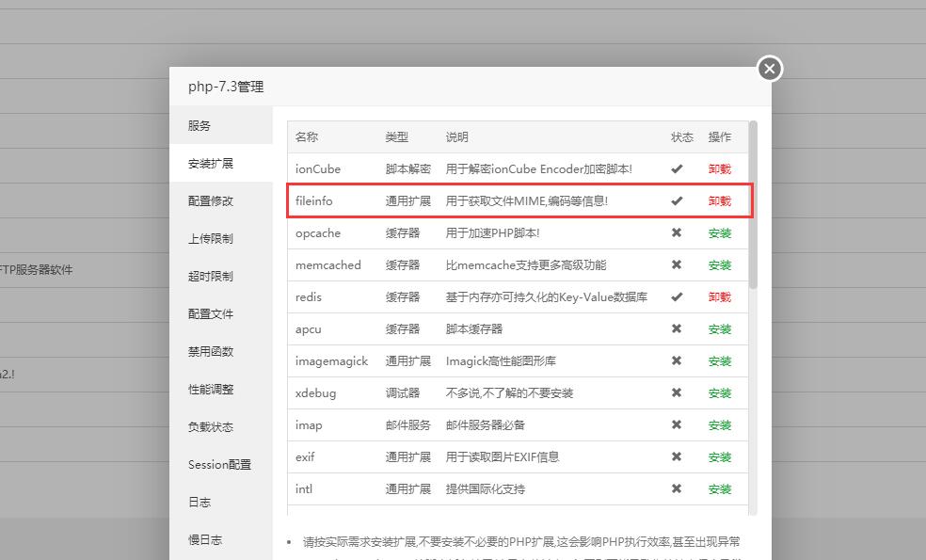
Task: Click the imagemagick extension name
Action: coord(331,360)
